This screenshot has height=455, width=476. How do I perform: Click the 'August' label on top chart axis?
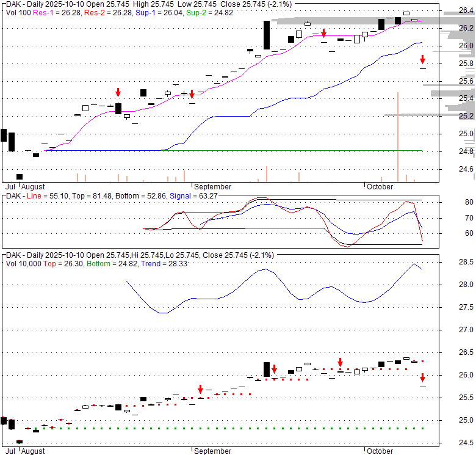[33, 186]
